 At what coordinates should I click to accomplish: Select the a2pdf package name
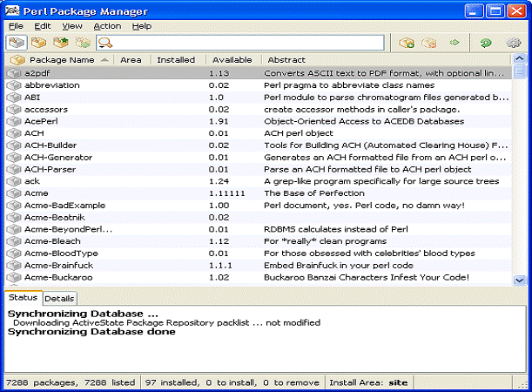tap(37, 73)
